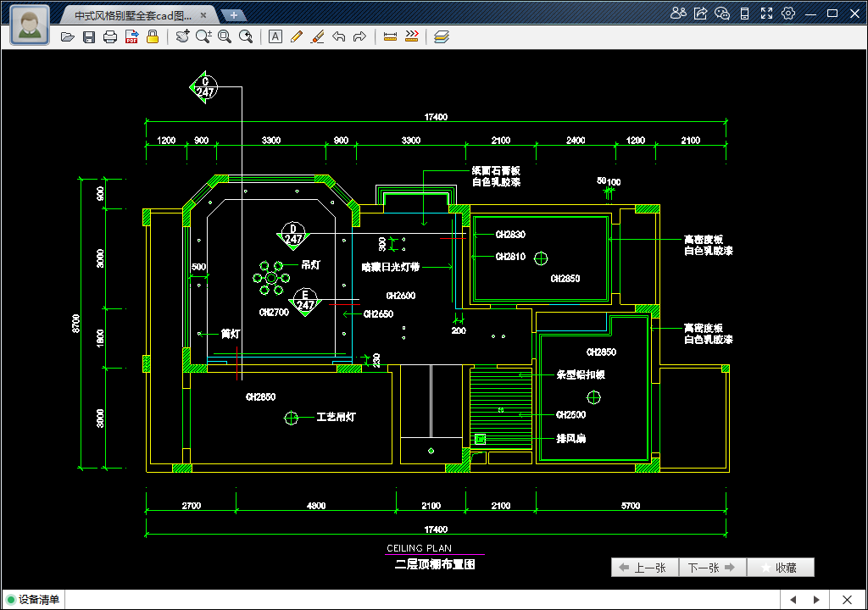This screenshot has height=610, width=868.
Task: Click the 纸面石膏板 material note
Action: tap(496, 171)
